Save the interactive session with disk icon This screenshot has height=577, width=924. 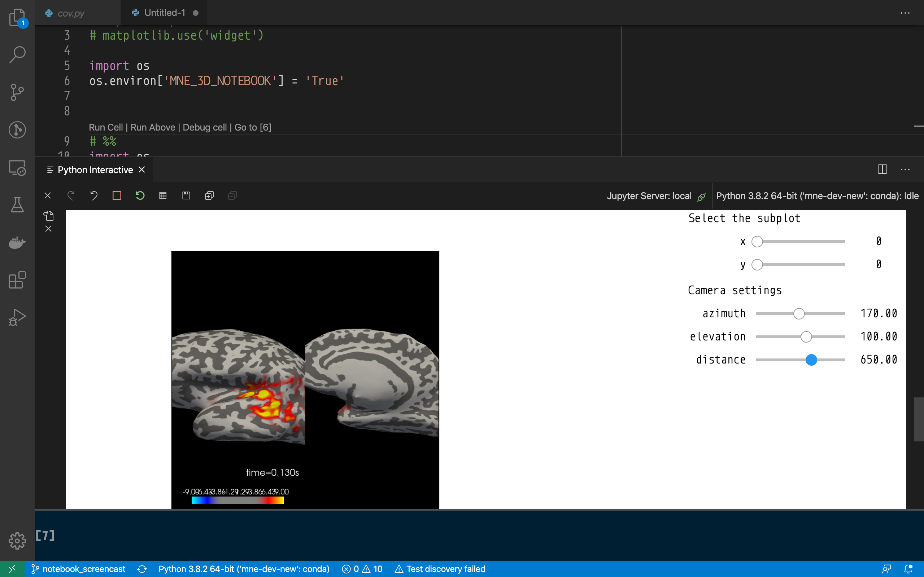pos(186,196)
